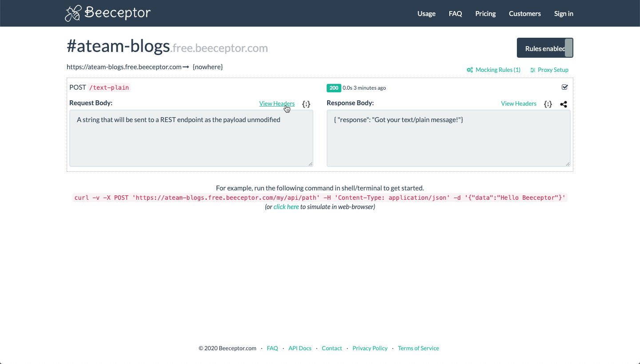The image size is (640, 364).
Task: Toggle the Rules enabled switch
Action: (x=545, y=48)
